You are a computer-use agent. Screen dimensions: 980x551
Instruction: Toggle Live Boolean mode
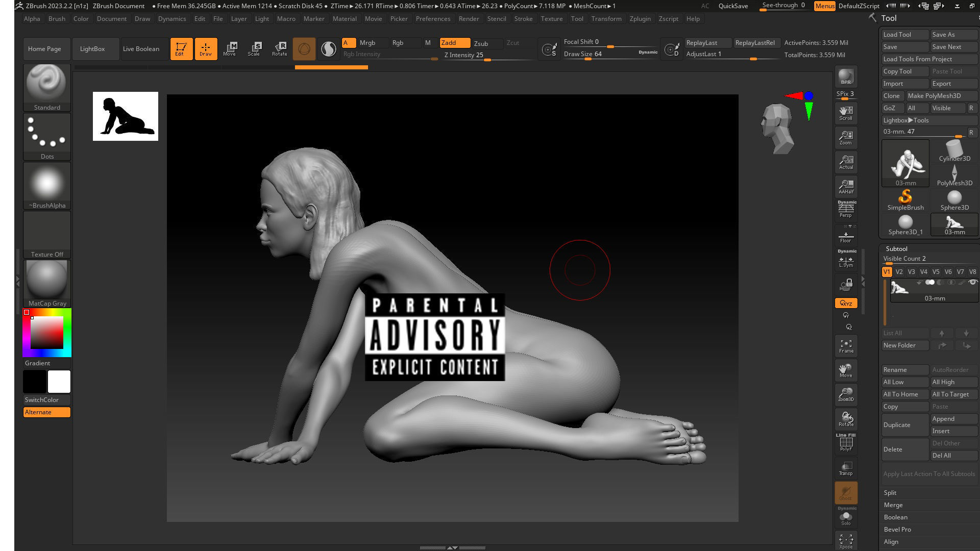(x=141, y=49)
